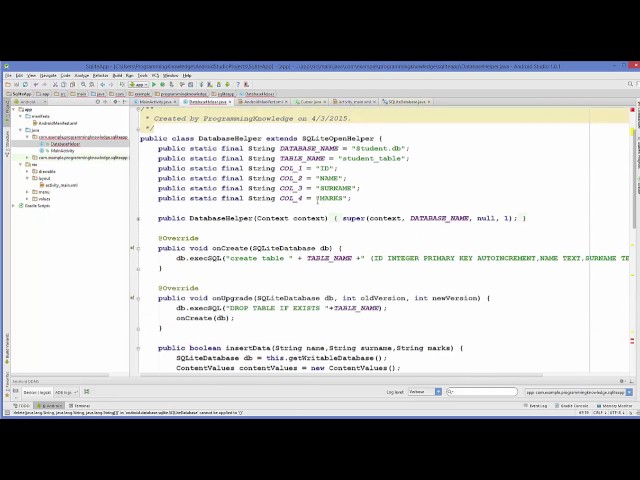This screenshot has height=480, width=640.
Task: Click the Paste toolbar icon
Action: tap(72, 84)
